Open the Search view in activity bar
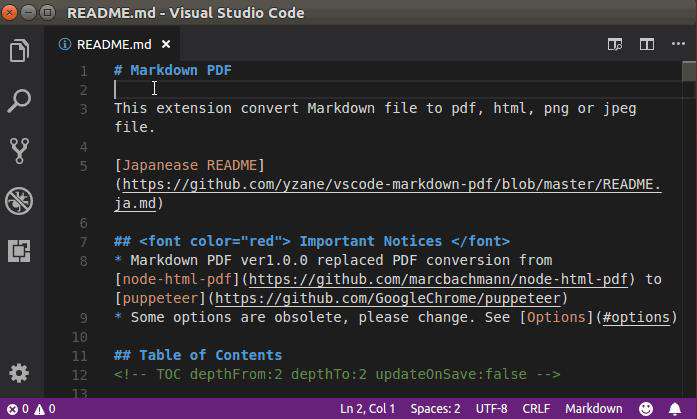Screen dimensions: 697x419 coord(19,101)
